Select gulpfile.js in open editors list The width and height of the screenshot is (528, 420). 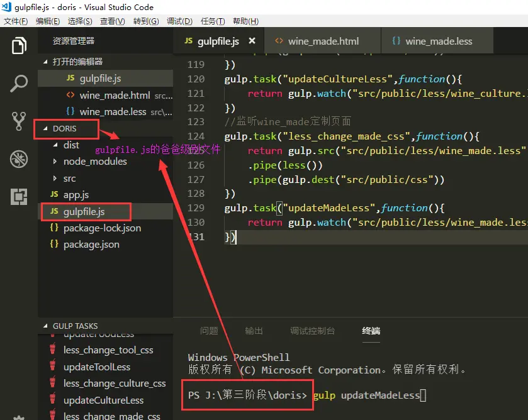coord(105,79)
